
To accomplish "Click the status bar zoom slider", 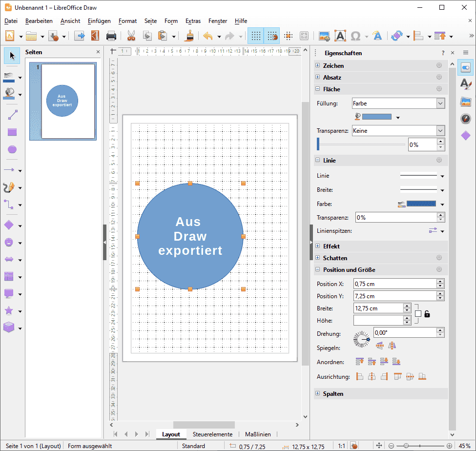I will tap(420, 446).
